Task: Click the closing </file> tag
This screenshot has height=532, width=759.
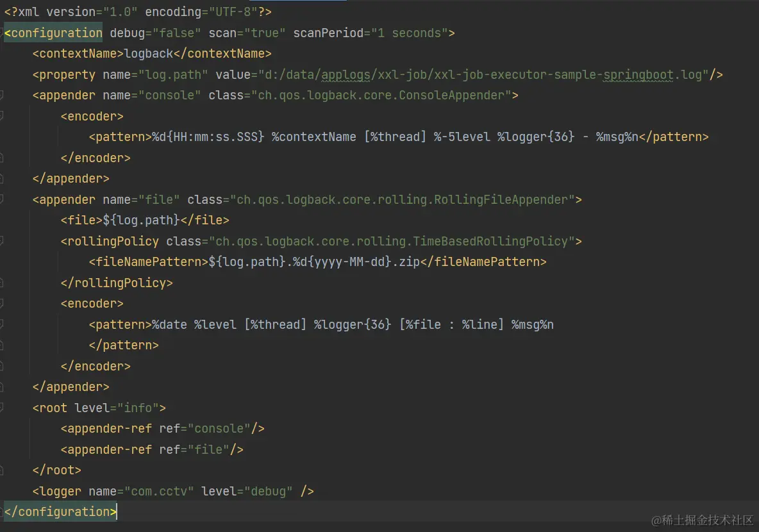Action: point(204,220)
